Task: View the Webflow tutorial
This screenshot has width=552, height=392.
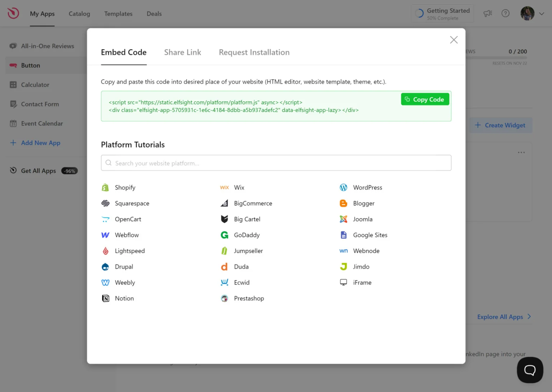Action: pos(126,235)
